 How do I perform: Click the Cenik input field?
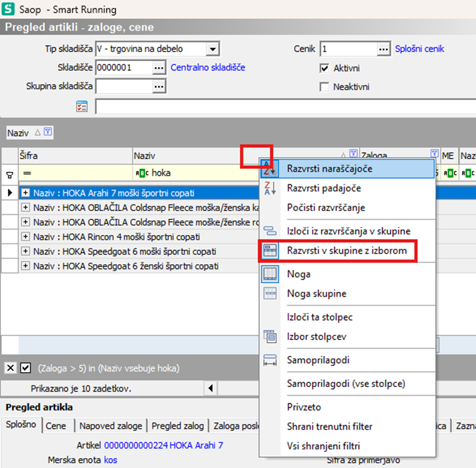tap(348, 49)
